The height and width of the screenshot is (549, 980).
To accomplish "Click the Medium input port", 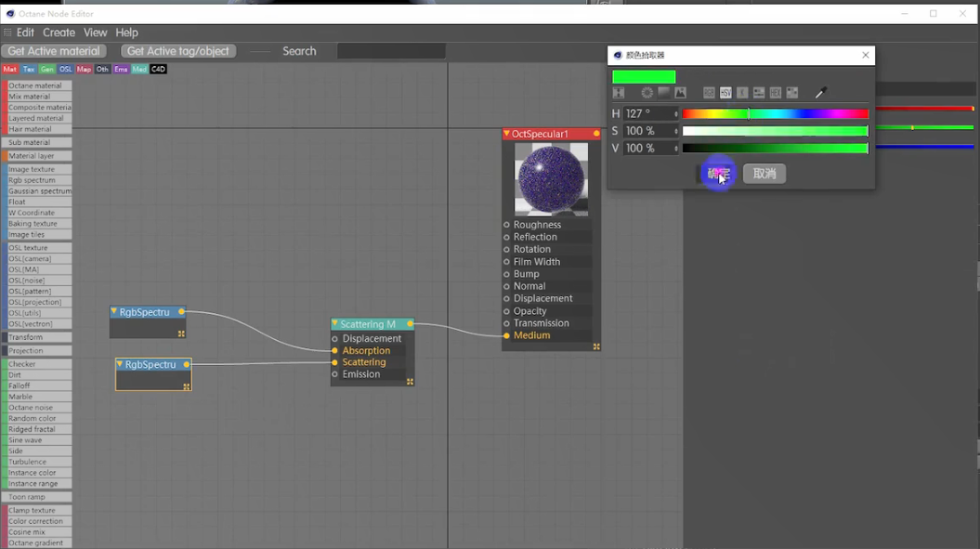I will [x=506, y=335].
